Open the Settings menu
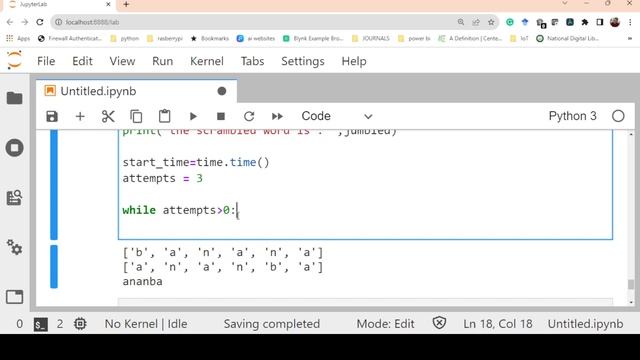640x360 pixels. tap(303, 61)
